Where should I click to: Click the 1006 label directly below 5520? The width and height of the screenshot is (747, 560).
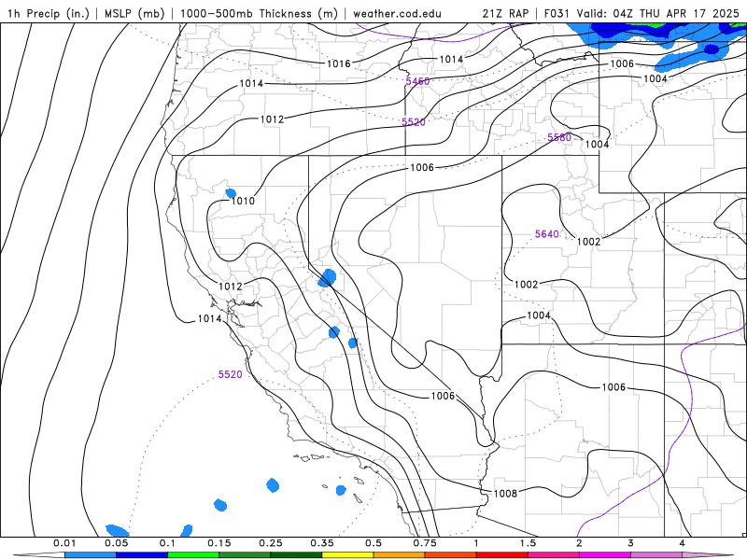pos(422,168)
